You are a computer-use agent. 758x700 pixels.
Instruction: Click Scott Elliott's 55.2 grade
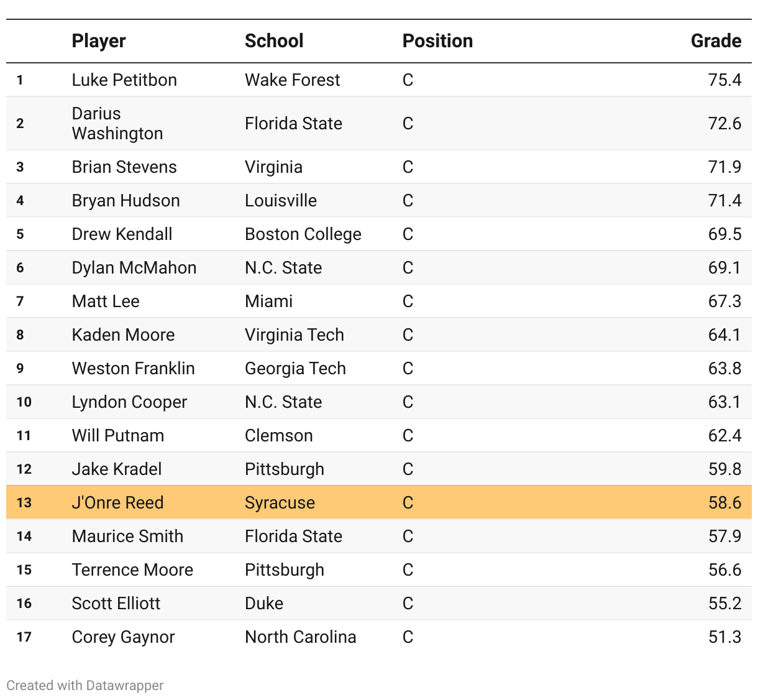[x=724, y=603]
